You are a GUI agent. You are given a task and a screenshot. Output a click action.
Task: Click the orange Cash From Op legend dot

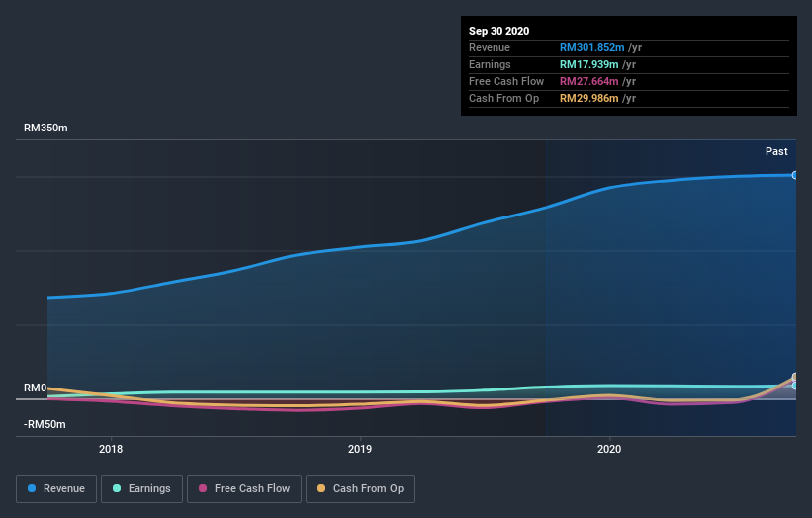[321, 488]
